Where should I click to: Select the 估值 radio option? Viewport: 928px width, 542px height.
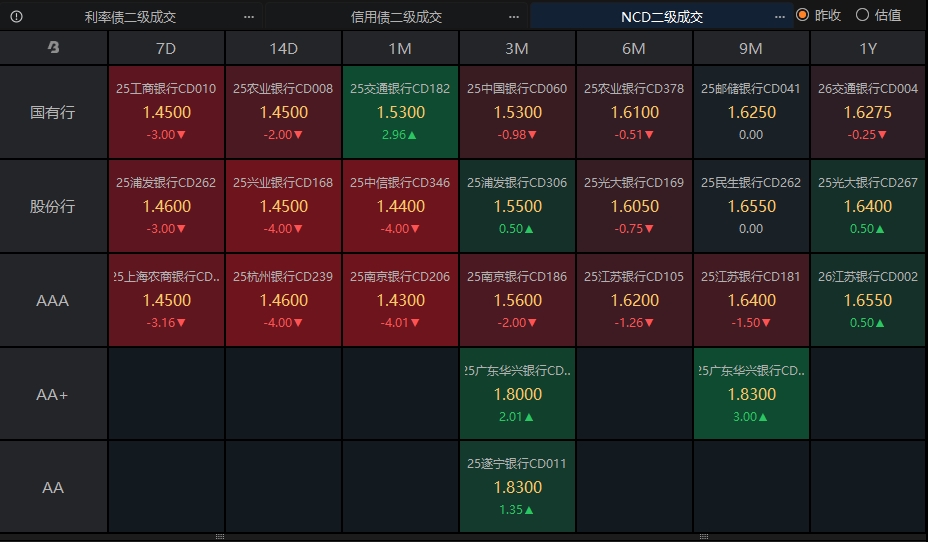point(862,15)
